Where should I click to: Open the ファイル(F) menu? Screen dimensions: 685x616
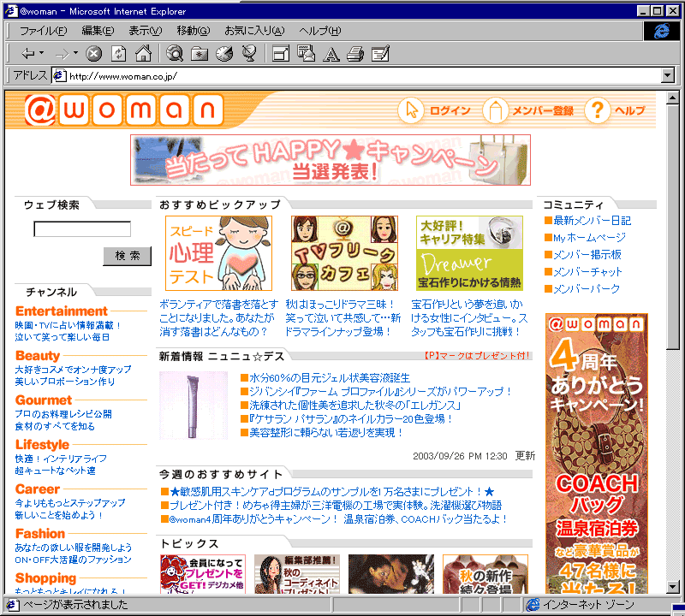pos(44,31)
